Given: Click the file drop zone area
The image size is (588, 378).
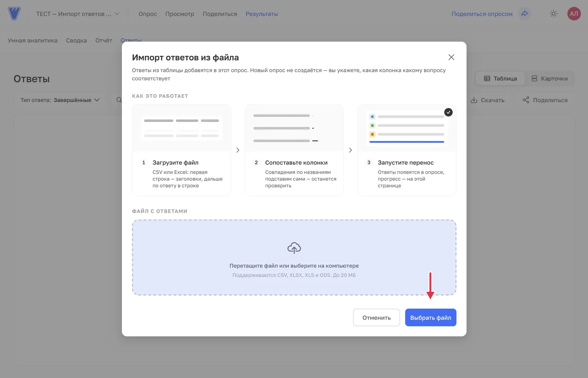Looking at the screenshot, I should click(x=294, y=257).
